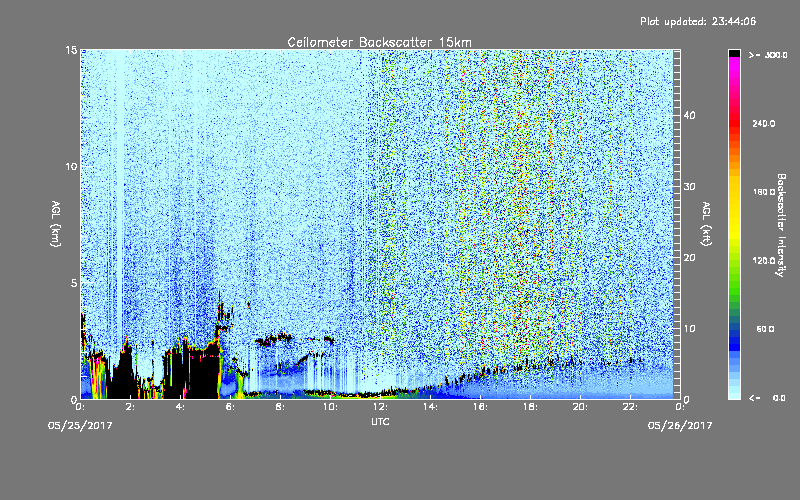Click the colorbar value 240.0

763,123
